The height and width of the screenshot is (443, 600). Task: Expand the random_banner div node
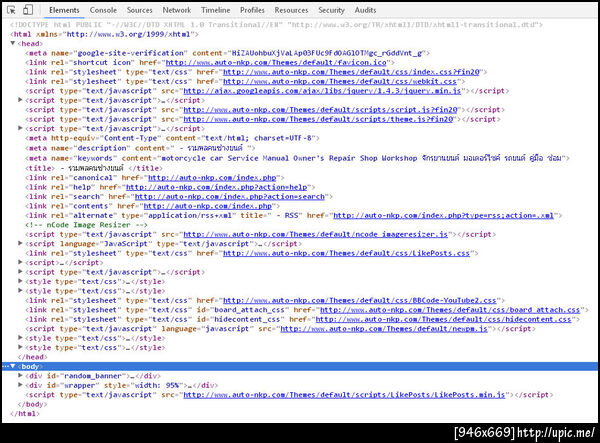[x=20, y=376]
